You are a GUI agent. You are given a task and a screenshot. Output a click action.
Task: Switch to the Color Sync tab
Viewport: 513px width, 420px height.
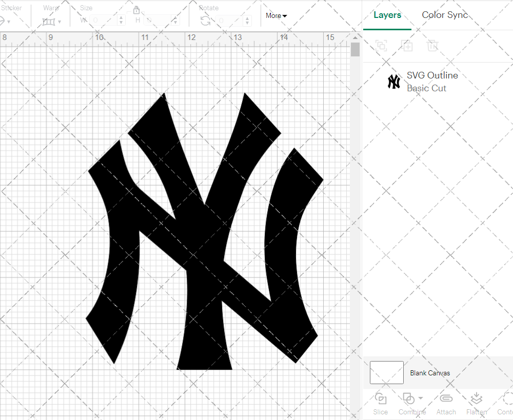point(445,15)
